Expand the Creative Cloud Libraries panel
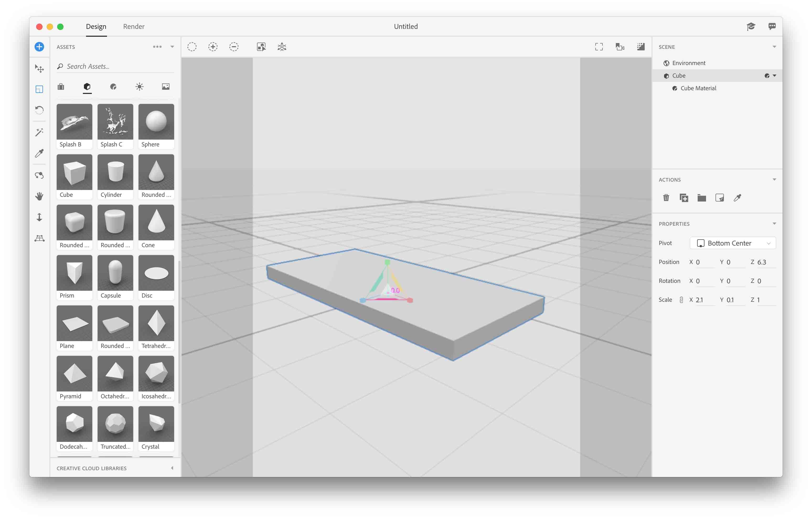Image resolution: width=812 pixels, height=519 pixels. [172, 468]
